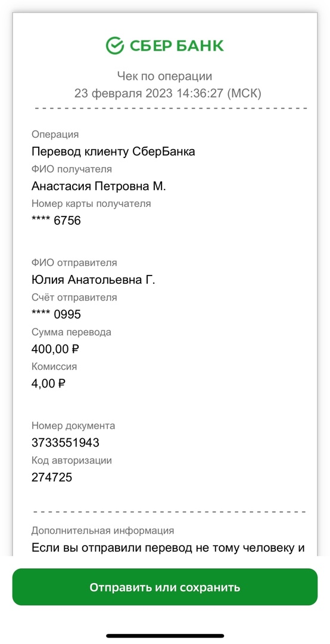Screen dimensions: 330x644
Task: Tap the "Чек по операции" title
Action: [x=165, y=76]
